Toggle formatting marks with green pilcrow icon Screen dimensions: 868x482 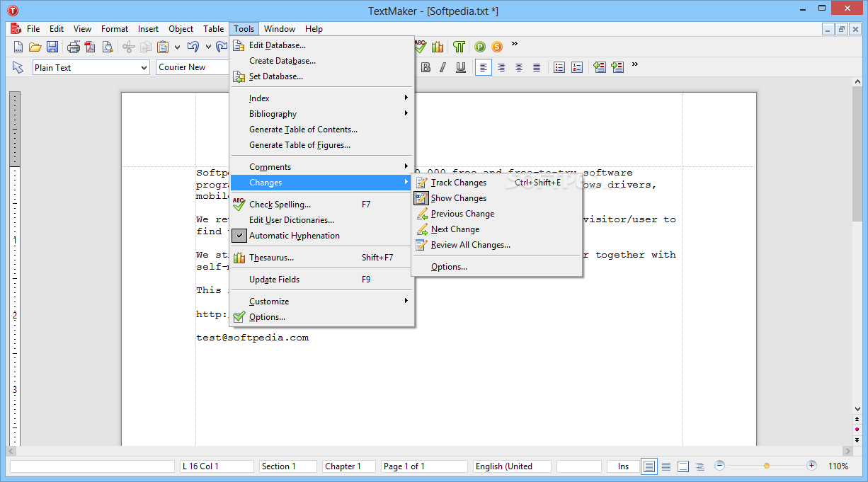click(x=459, y=47)
